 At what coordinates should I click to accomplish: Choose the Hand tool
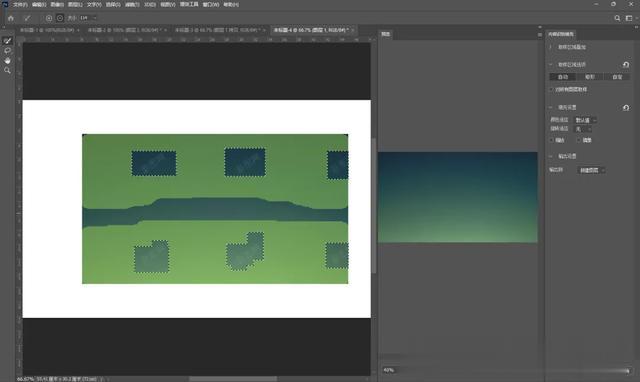point(7,60)
